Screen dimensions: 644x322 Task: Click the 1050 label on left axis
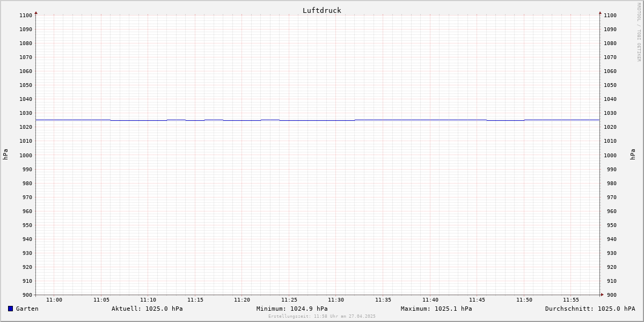(26, 85)
